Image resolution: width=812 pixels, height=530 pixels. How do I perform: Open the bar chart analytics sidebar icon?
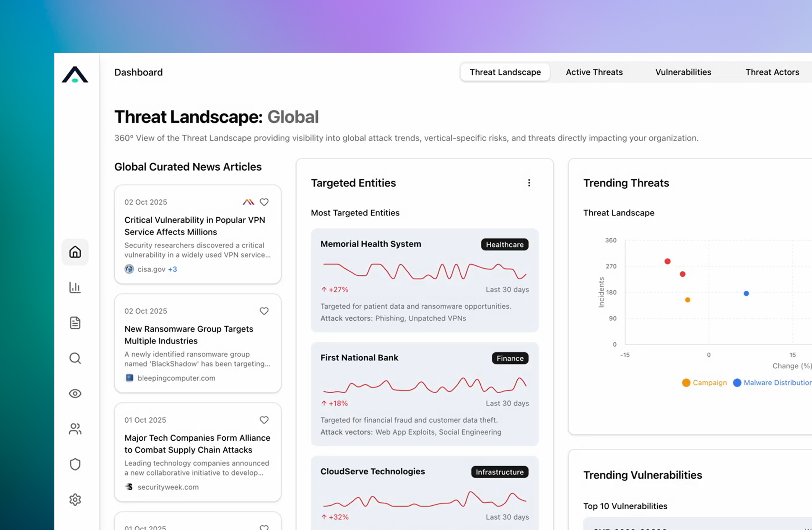click(75, 287)
